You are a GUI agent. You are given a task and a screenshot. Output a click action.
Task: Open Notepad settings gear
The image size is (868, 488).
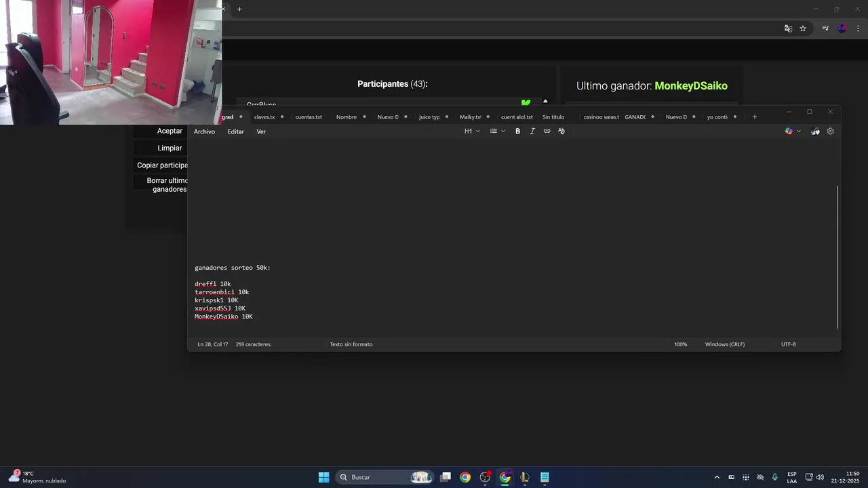[x=830, y=131]
